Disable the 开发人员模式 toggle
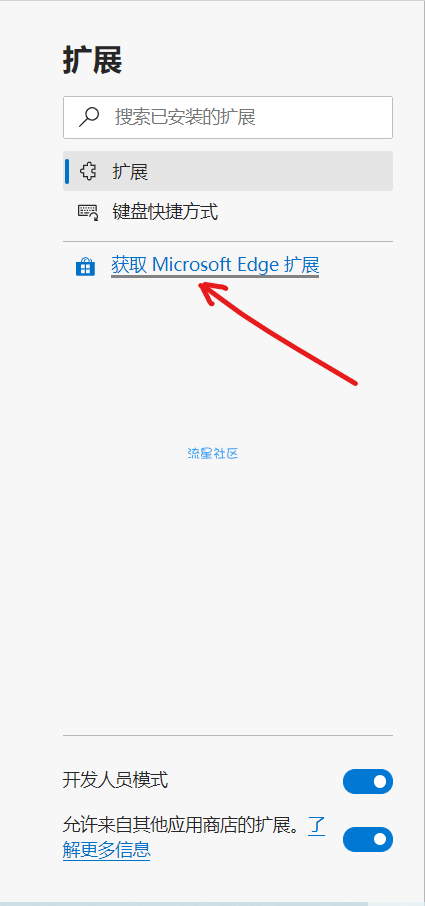 (368, 781)
